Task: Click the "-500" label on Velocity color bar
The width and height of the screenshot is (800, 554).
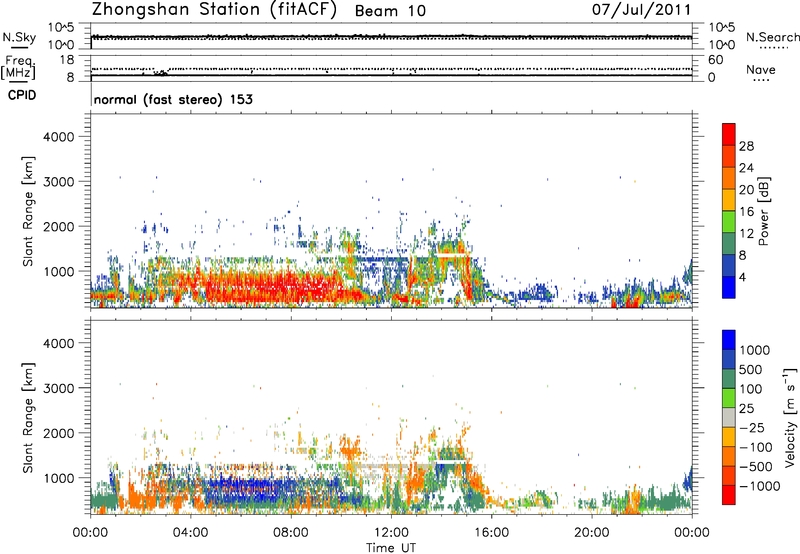Action: click(755, 467)
